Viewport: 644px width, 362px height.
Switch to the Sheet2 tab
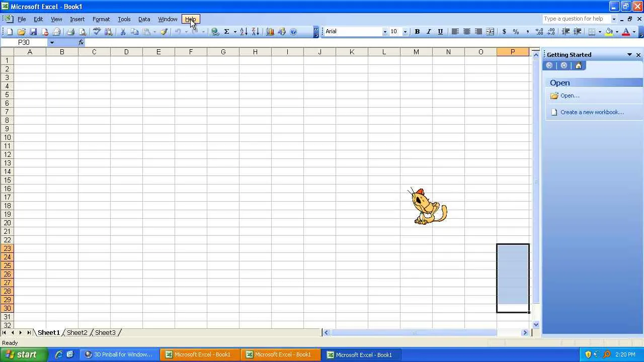pyautogui.click(x=77, y=333)
